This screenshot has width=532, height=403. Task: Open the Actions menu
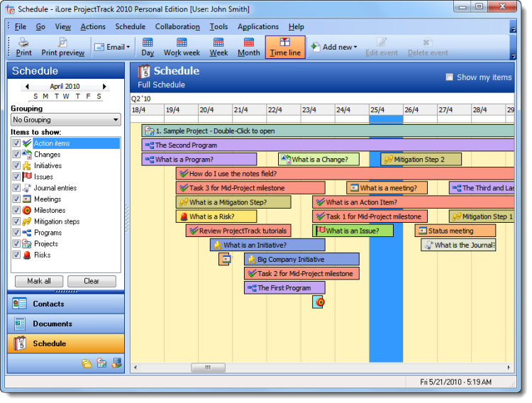click(93, 27)
